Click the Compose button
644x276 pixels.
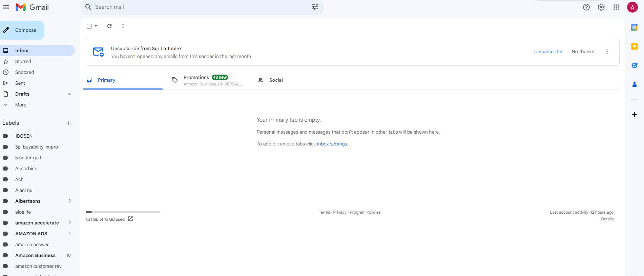tap(22, 30)
